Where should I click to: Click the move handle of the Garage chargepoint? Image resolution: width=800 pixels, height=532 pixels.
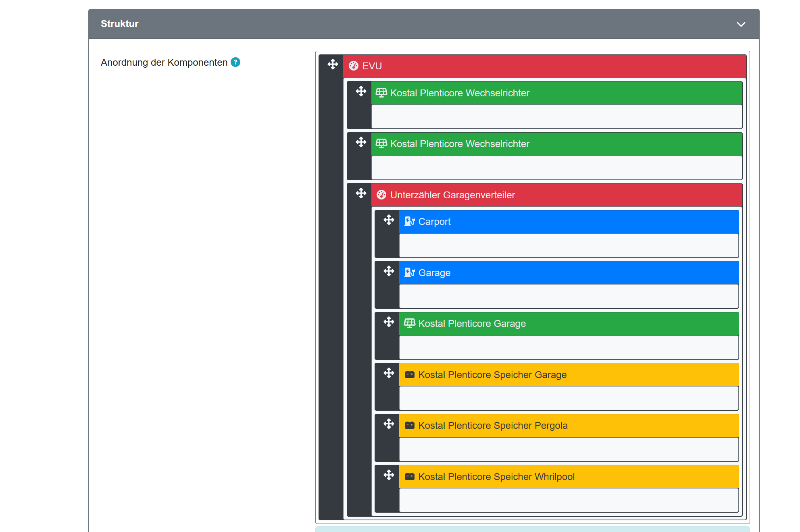(389, 271)
